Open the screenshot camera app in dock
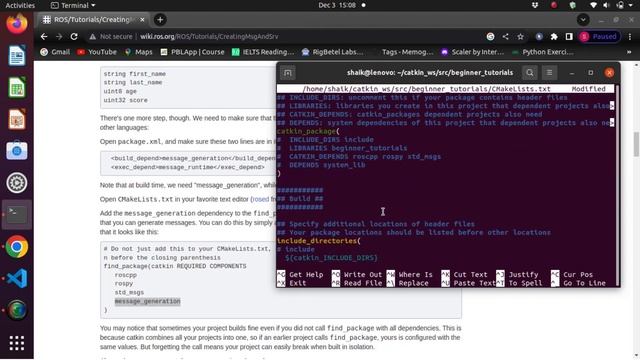This screenshot has width=640, height=360. pyautogui.click(x=17, y=151)
